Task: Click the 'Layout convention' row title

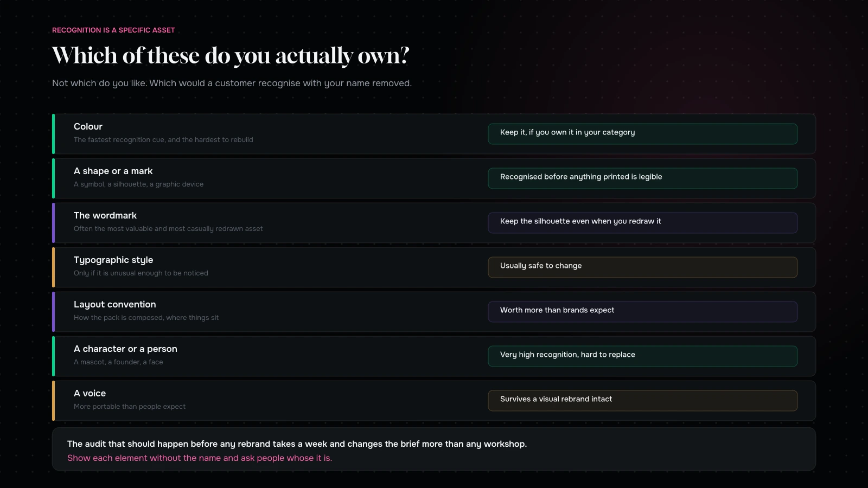Action: coord(115,305)
